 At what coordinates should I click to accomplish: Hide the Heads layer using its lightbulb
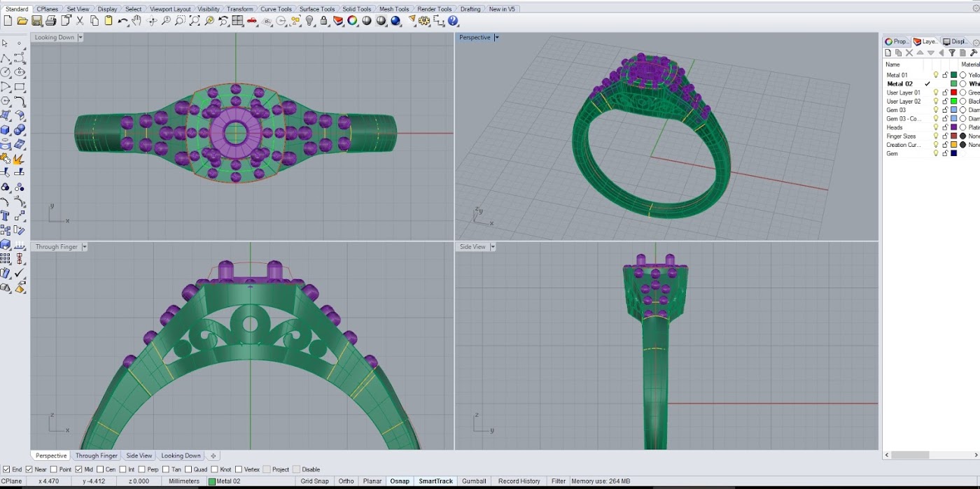936,127
